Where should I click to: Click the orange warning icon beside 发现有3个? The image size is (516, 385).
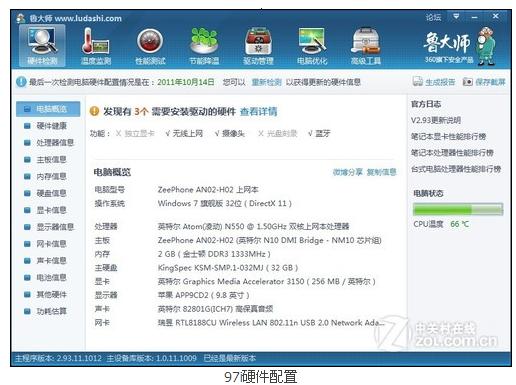tap(94, 111)
